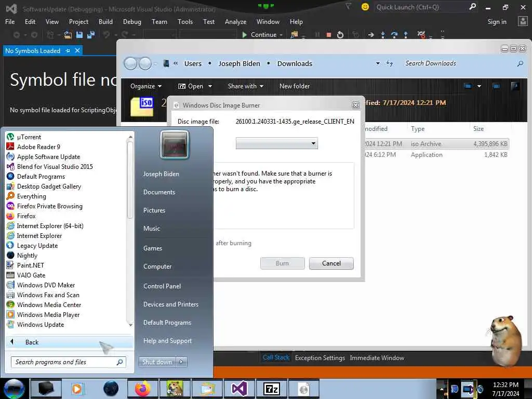Image resolution: width=532 pixels, height=399 pixels.
Task: Pin the No Symbols Loaded tab
Action: tap(68, 50)
